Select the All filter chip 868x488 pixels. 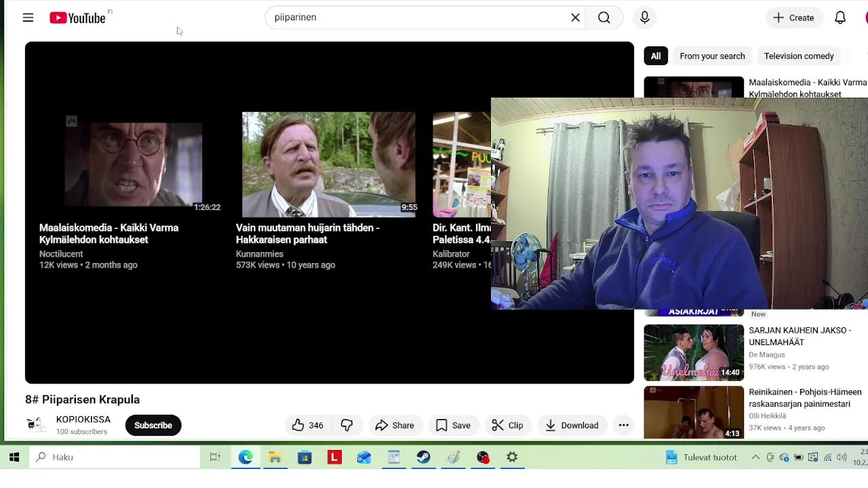(x=656, y=56)
